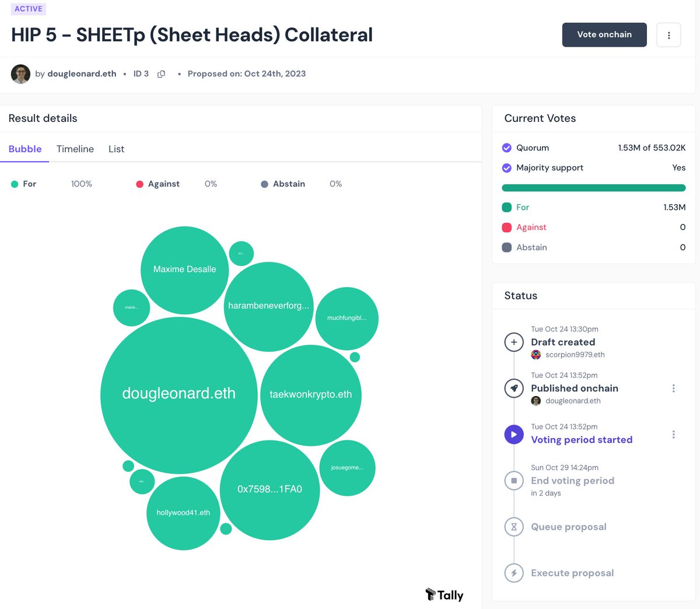Click the ACTIVE status badge
Viewport: 700px width, 609px height.
coord(29,9)
